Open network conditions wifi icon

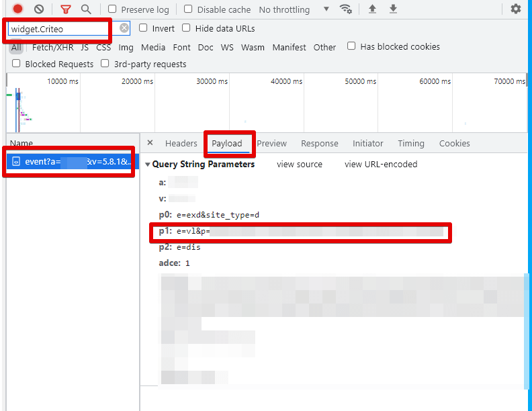coord(346,9)
